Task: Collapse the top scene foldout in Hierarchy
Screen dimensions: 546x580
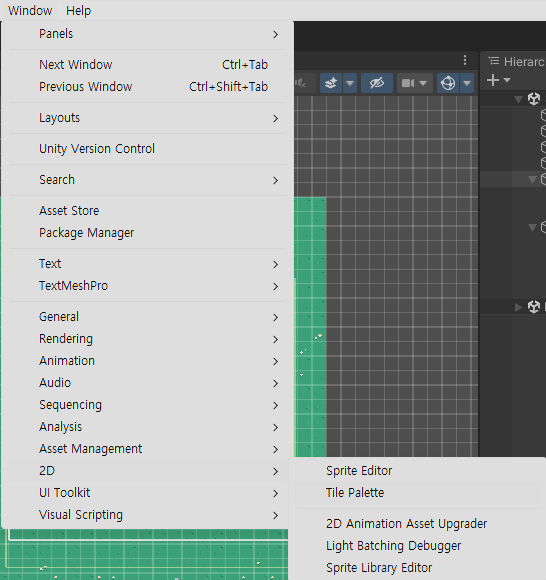Action: click(518, 99)
